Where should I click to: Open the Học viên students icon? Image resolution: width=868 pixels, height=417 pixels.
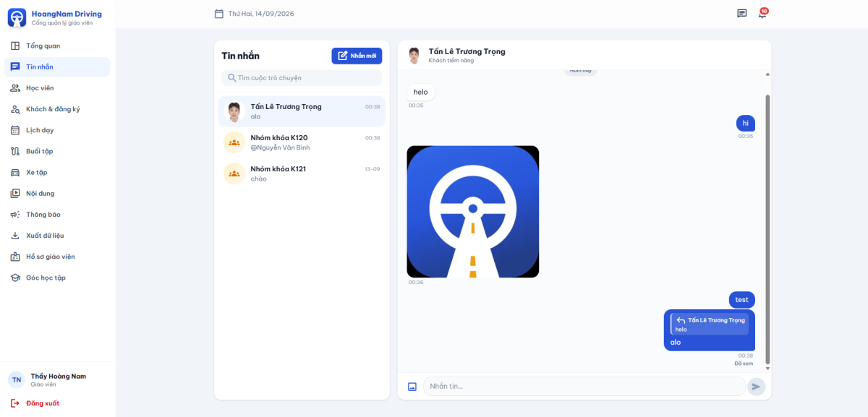pos(15,88)
